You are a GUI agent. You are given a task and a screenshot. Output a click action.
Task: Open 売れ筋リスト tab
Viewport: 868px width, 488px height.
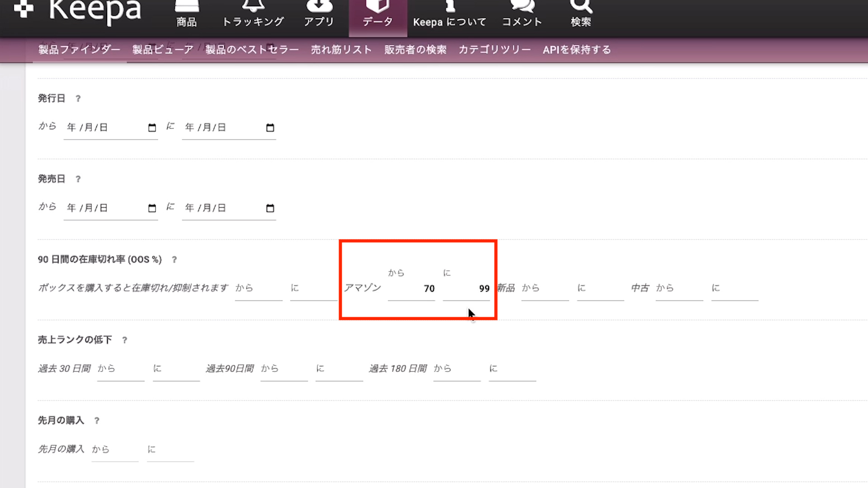[x=341, y=50]
